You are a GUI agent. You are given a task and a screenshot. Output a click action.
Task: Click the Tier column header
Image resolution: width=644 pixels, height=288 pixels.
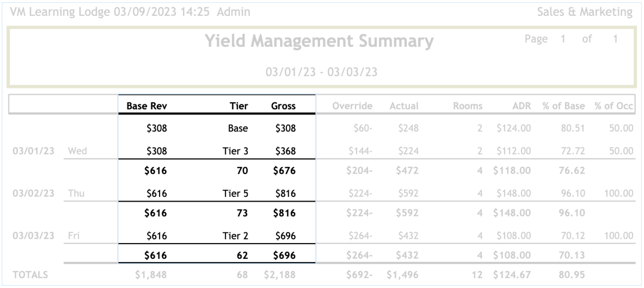pos(239,106)
